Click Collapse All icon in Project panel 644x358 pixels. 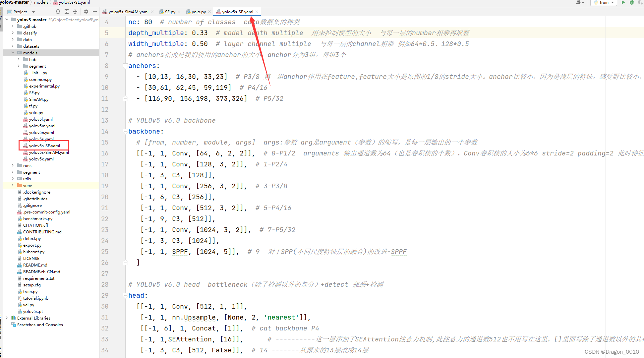click(75, 12)
